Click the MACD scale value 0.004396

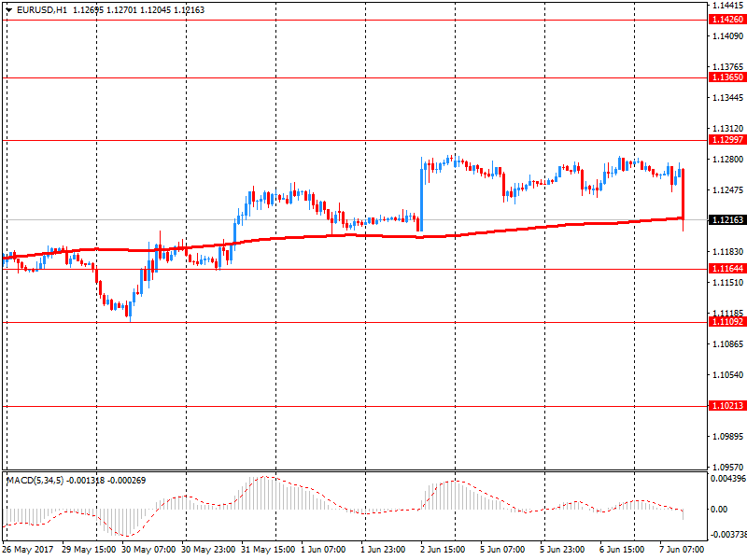click(x=728, y=479)
